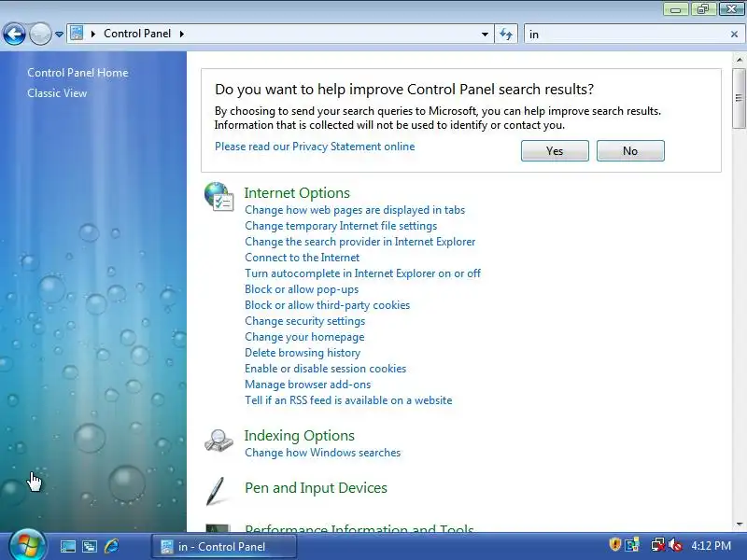The image size is (747, 560).
Task: Click the Indexing Options magnifier icon
Action: [218, 441]
